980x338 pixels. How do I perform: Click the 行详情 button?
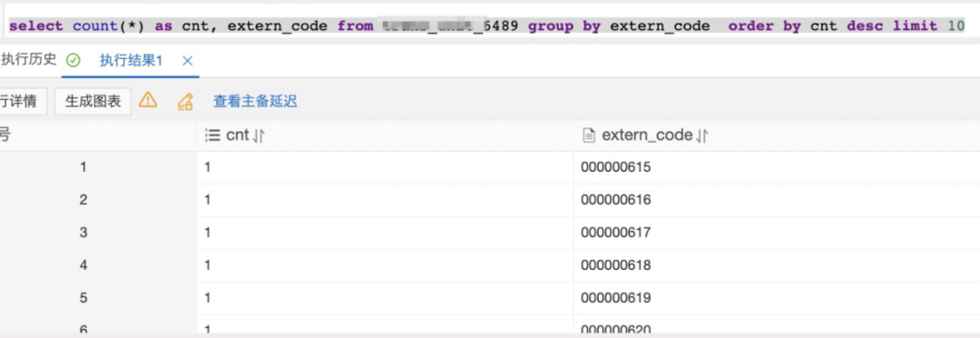[x=23, y=102]
